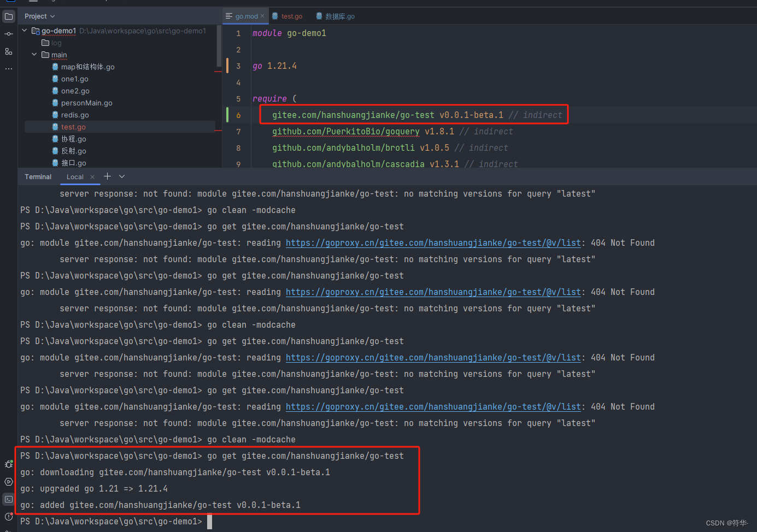Open one1.go in the project tree
Screen dimensions: 757x532
tap(74, 79)
